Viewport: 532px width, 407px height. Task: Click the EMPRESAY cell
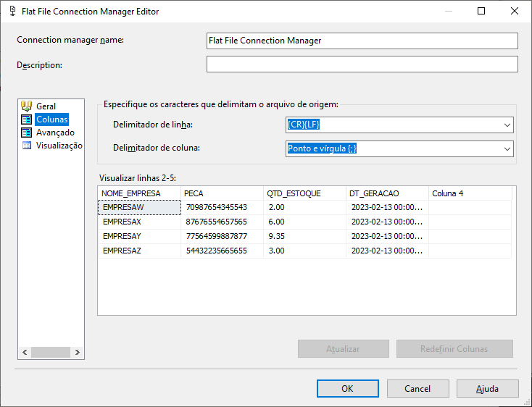tap(139, 236)
